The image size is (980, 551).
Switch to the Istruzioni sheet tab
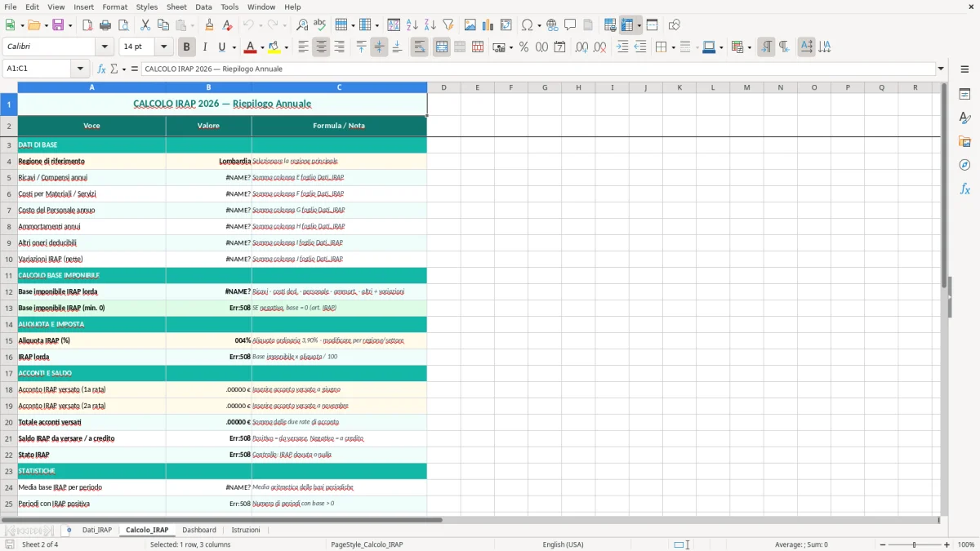(246, 531)
